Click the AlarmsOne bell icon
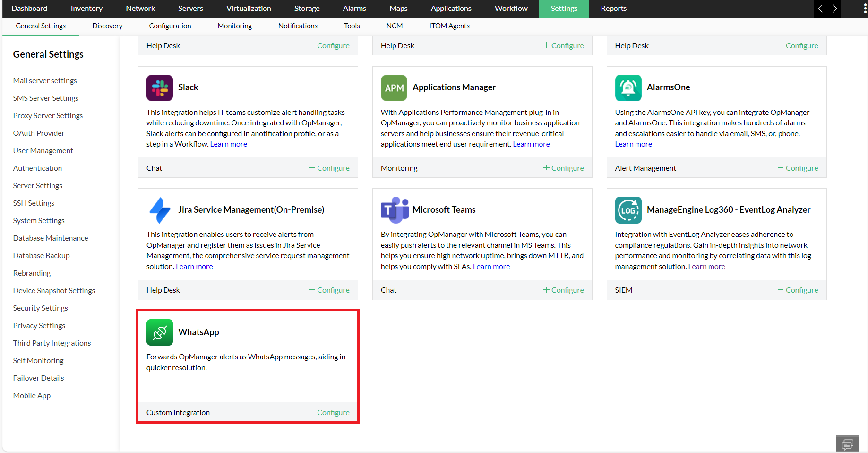Image resolution: width=868 pixels, height=453 pixels. pos(628,88)
